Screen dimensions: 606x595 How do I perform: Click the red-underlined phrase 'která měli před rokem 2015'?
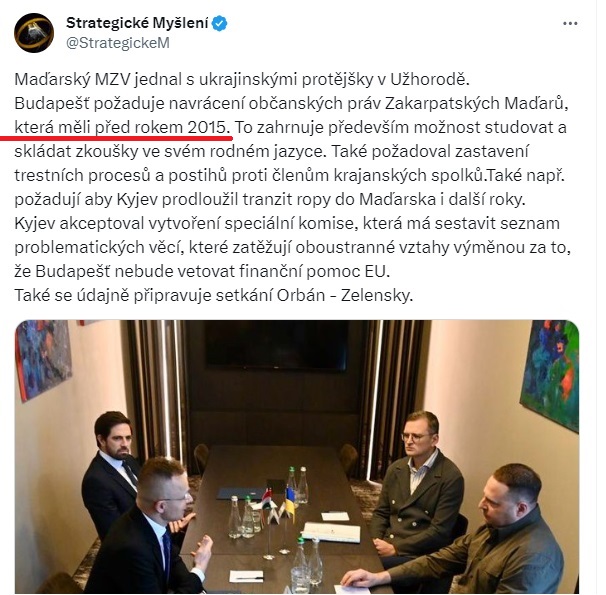coord(122,128)
